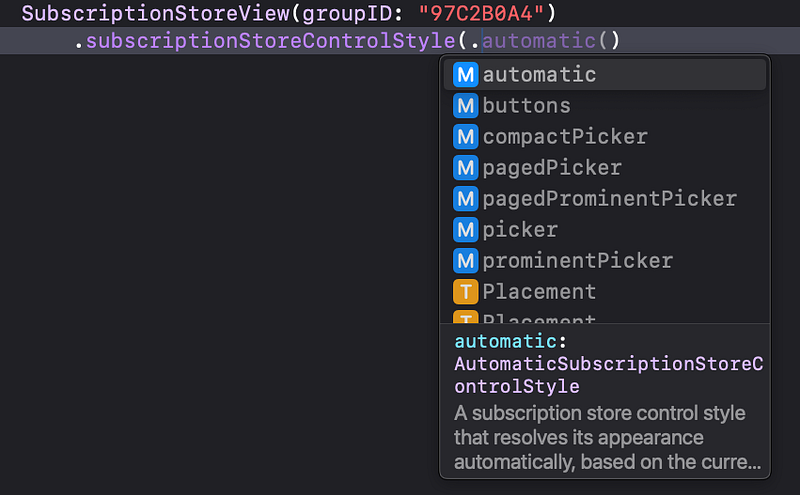This screenshot has width=800, height=495.
Task: Click the M icon beside buttons
Action: (x=465, y=106)
